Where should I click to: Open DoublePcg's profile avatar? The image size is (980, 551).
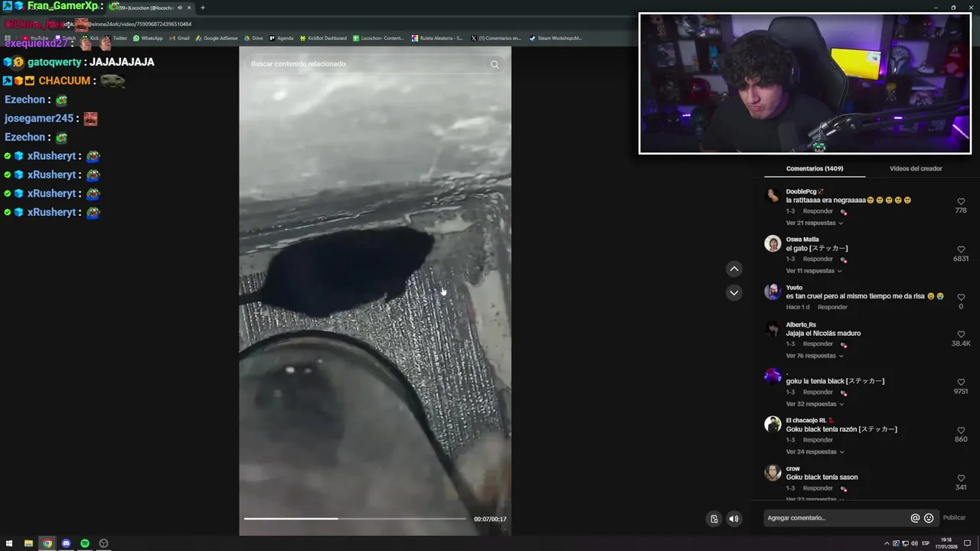point(773,195)
